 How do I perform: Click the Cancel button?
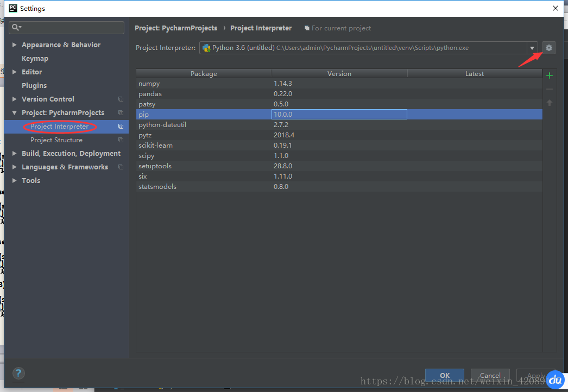490,375
